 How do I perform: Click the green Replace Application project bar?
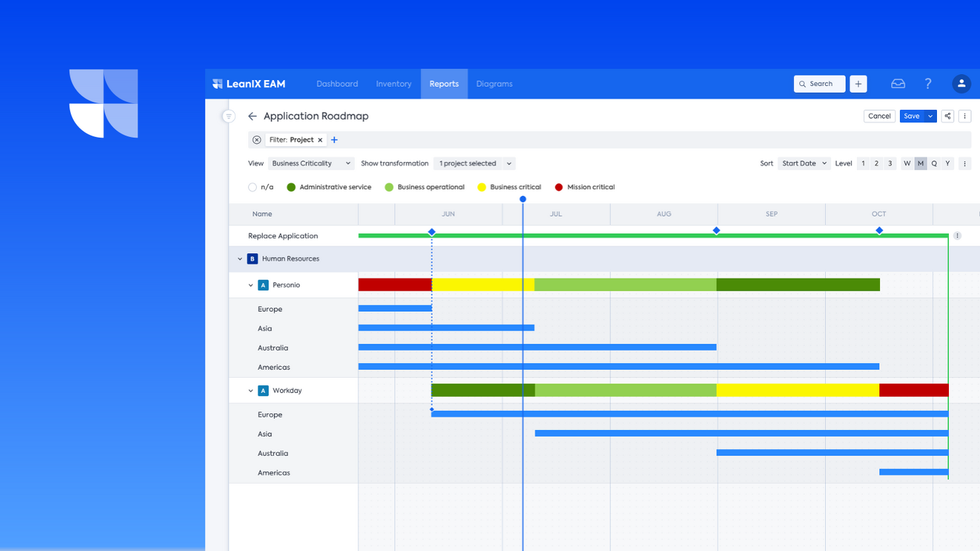(653, 236)
